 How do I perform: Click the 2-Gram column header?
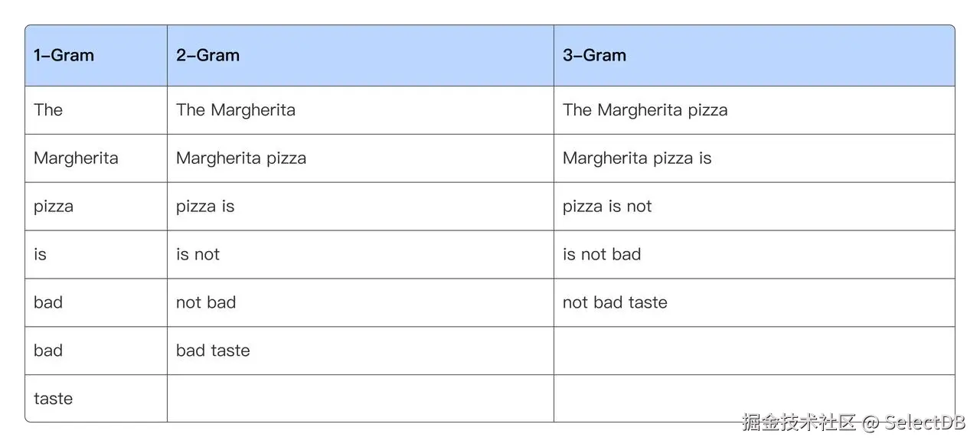click(x=207, y=55)
